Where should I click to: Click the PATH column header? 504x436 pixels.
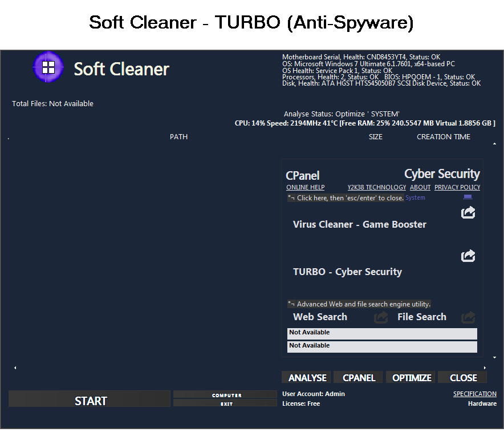coord(178,137)
